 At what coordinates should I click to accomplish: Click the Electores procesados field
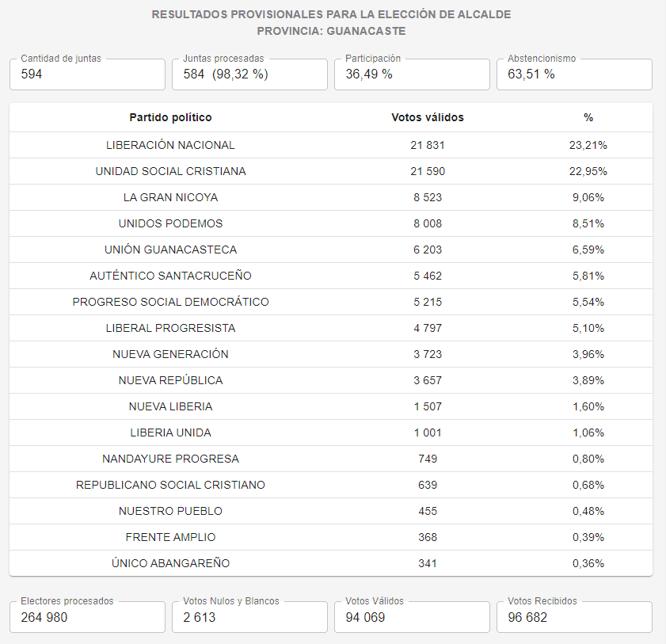(x=87, y=617)
